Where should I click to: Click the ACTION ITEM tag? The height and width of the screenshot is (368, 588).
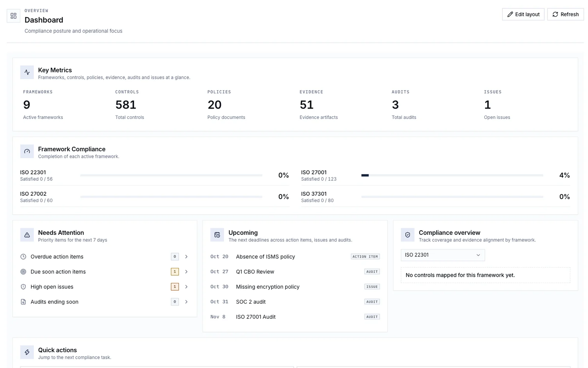pyautogui.click(x=365, y=256)
